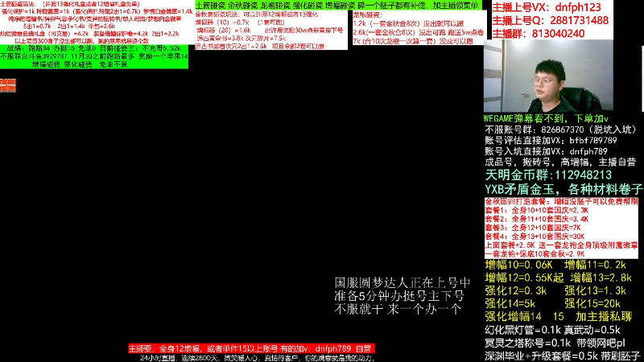Click green line '不服联合斗鱼3929787'
Screen dimensions: 644x362
pos(94,56)
